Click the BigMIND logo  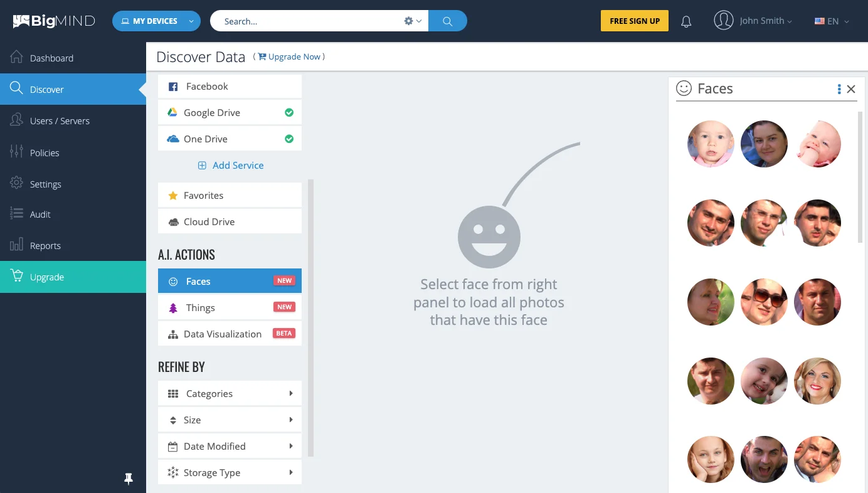(54, 21)
